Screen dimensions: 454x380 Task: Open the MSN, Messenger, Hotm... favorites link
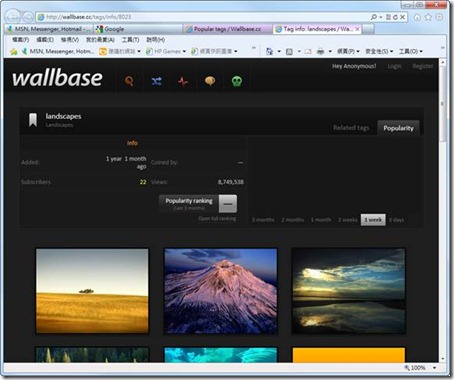[58, 51]
